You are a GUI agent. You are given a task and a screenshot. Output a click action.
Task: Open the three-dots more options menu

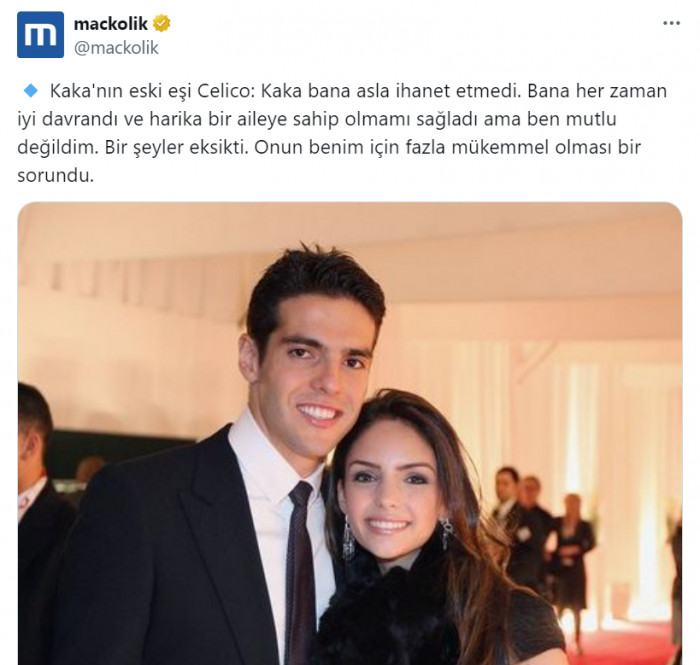coord(671,23)
